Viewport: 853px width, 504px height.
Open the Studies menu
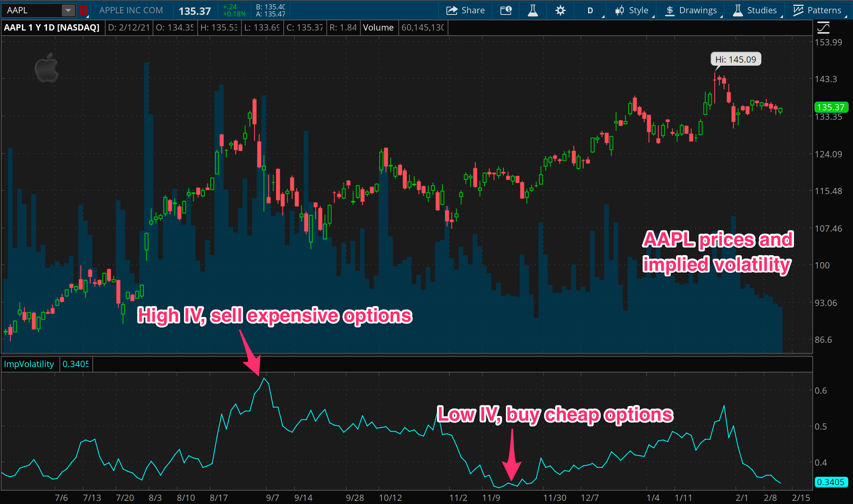point(755,10)
